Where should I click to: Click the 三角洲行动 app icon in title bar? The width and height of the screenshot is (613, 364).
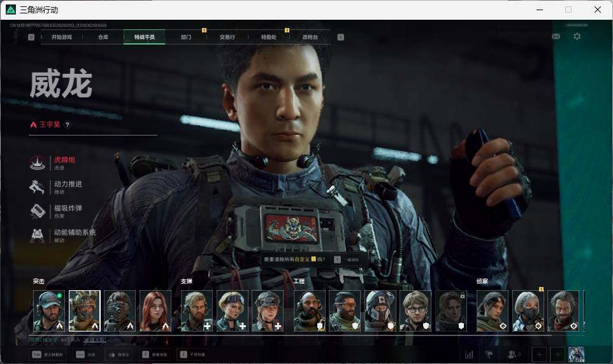point(11,10)
